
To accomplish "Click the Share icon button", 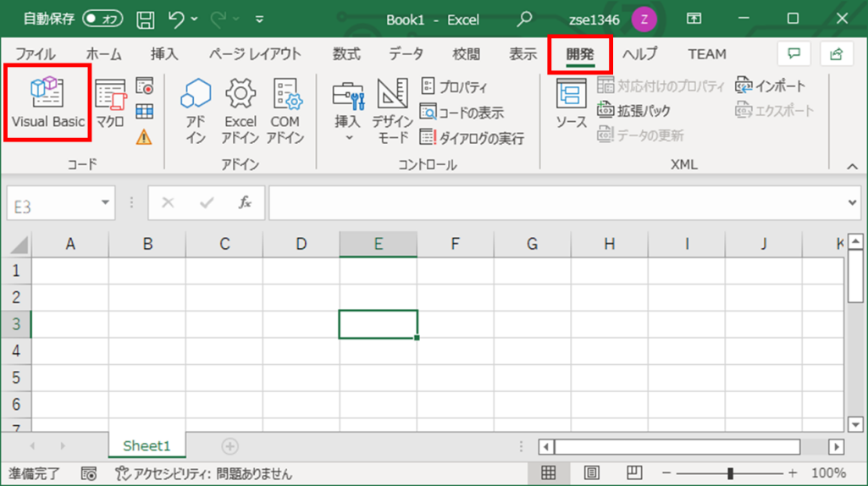I will coord(837,53).
